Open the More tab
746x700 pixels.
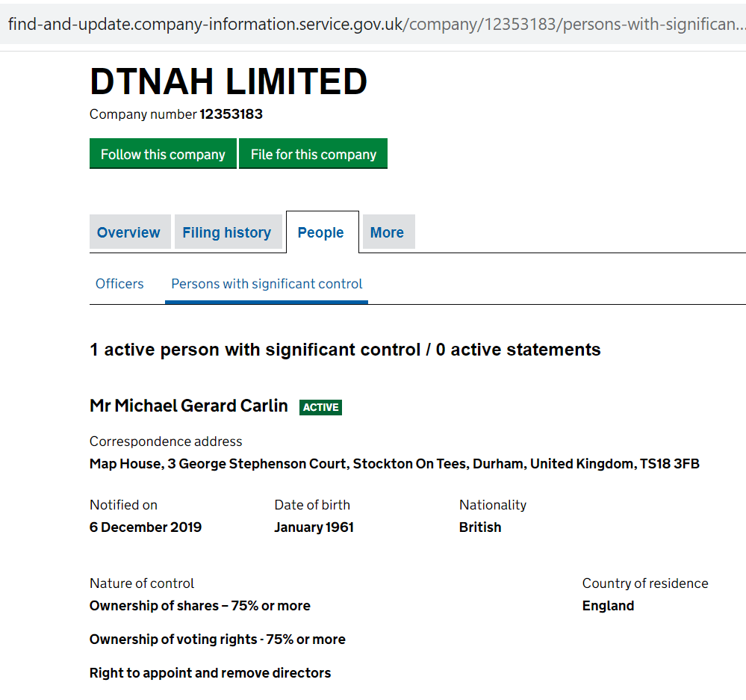click(x=387, y=232)
